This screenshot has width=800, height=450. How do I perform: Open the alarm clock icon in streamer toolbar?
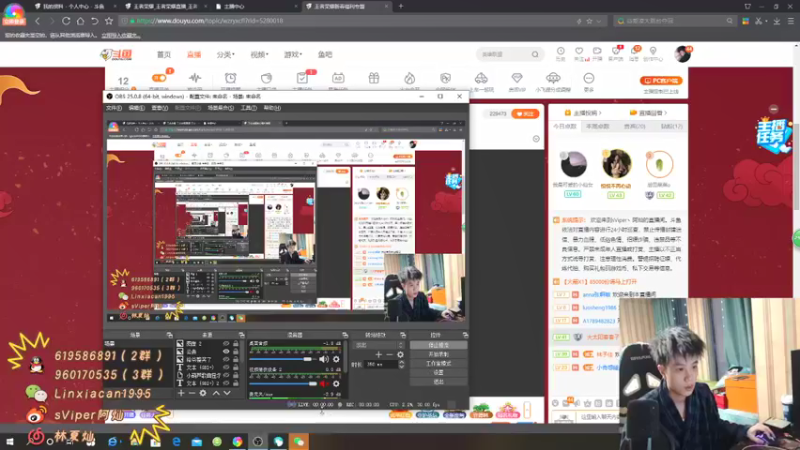(x=231, y=78)
